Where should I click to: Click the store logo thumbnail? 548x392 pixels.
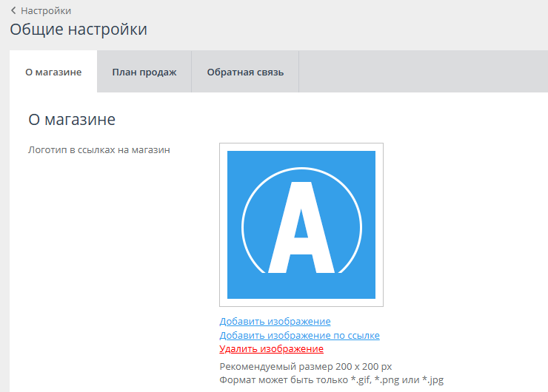pyautogui.click(x=301, y=225)
